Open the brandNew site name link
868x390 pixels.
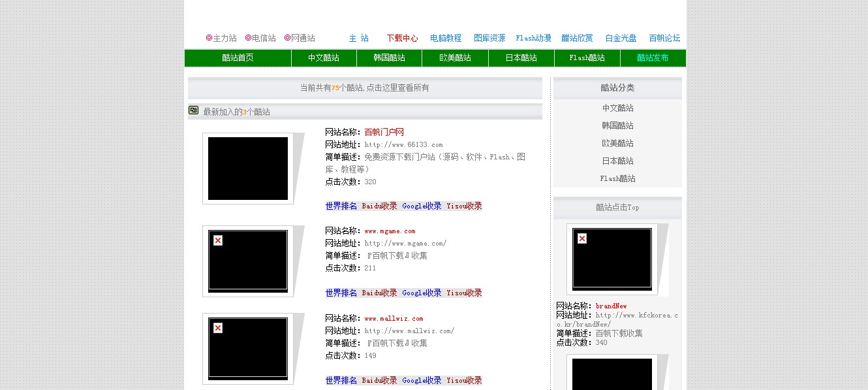pyautogui.click(x=611, y=306)
